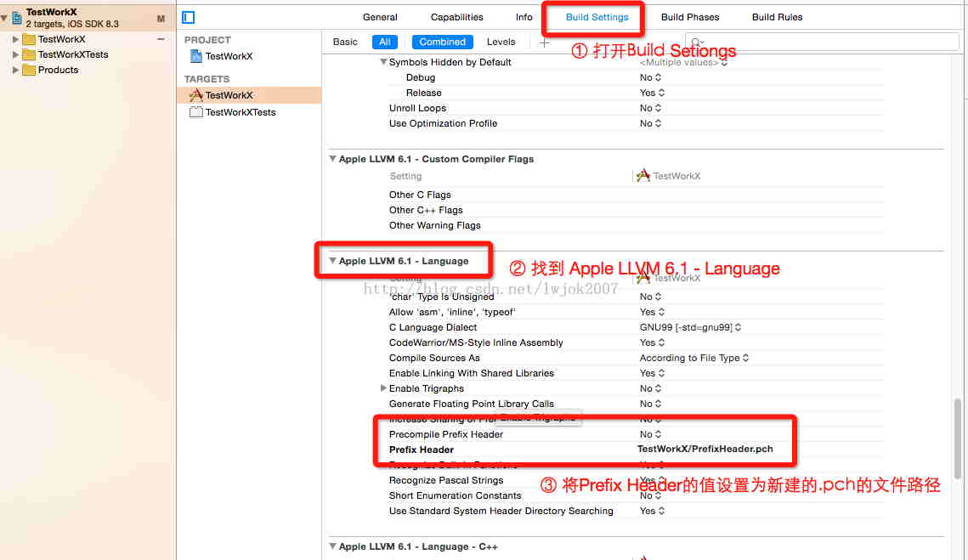Collapse Apple LLVM 6.1 - Language - C++ section
968x560 pixels.
point(332,546)
